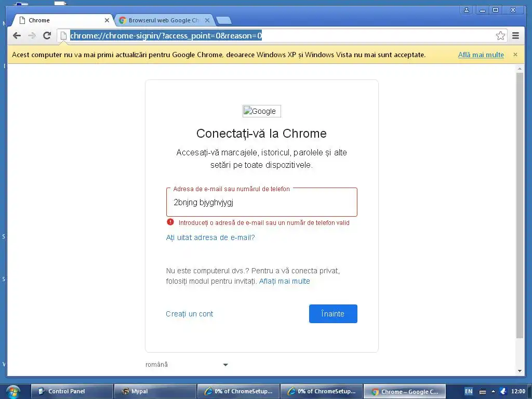This screenshot has height=399, width=532.
Task: Select second 0% of ChromeSetup taskbar item
Action: [322, 392]
